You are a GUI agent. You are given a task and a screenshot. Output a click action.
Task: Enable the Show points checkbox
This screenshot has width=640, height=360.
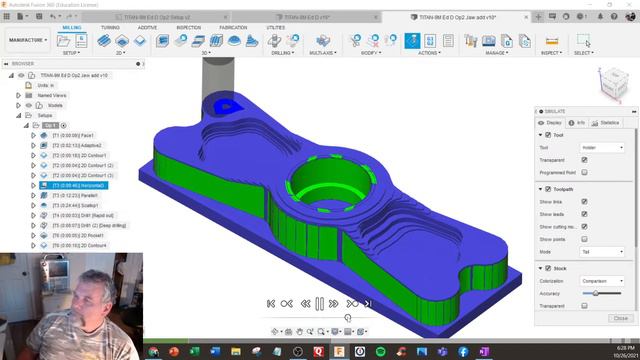(584, 239)
